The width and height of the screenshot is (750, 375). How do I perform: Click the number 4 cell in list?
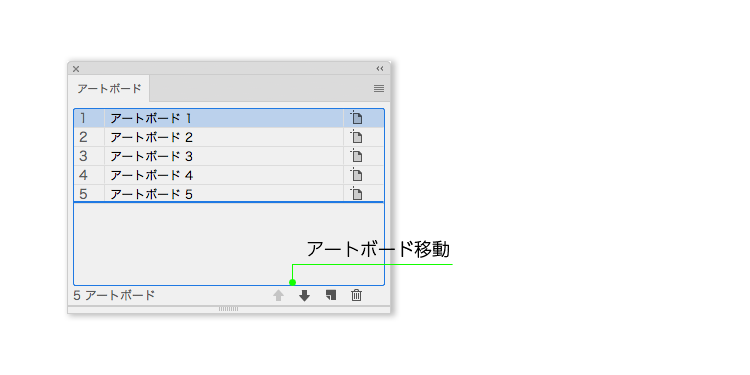click(89, 176)
